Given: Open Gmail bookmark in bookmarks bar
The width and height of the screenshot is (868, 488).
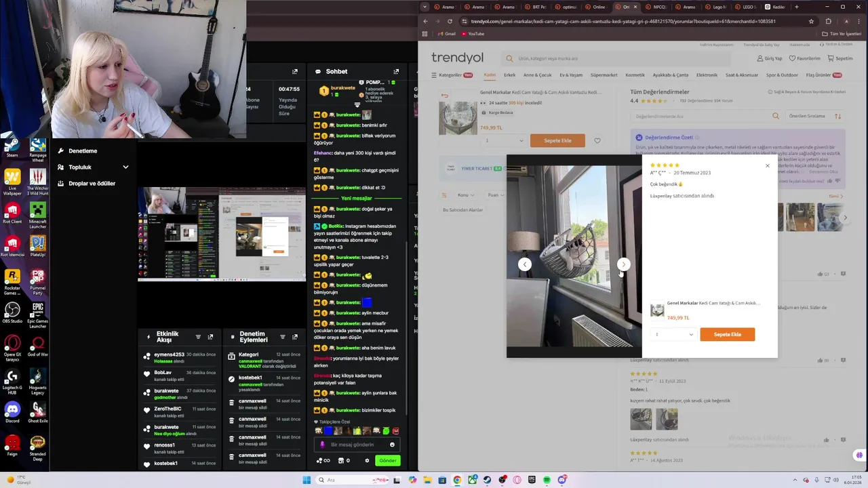Looking at the screenshot, I should coord(446,34).
